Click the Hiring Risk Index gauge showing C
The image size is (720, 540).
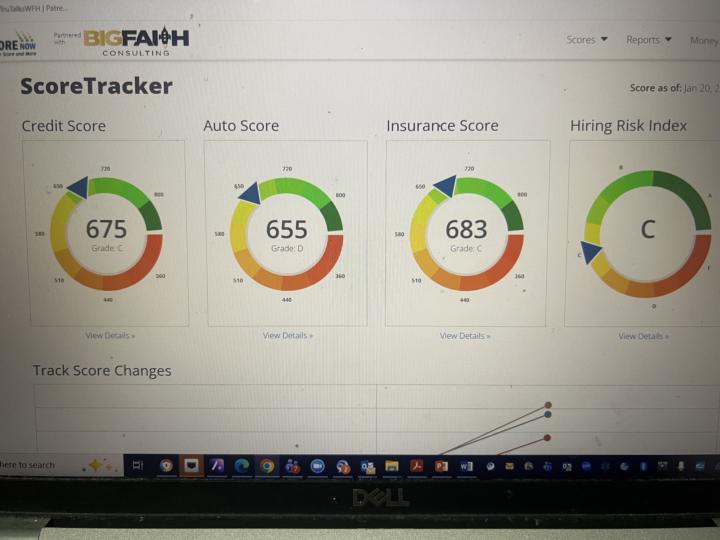click(647, 234)
